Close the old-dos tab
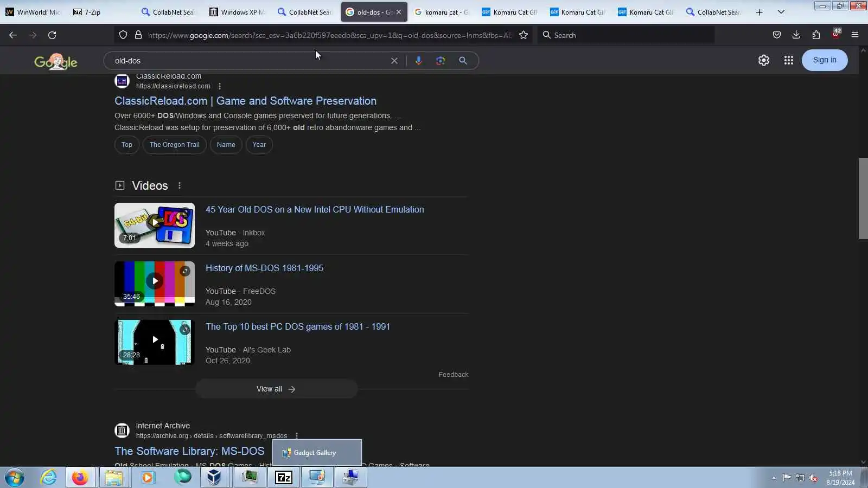The image size is (868, 488). 399,12
